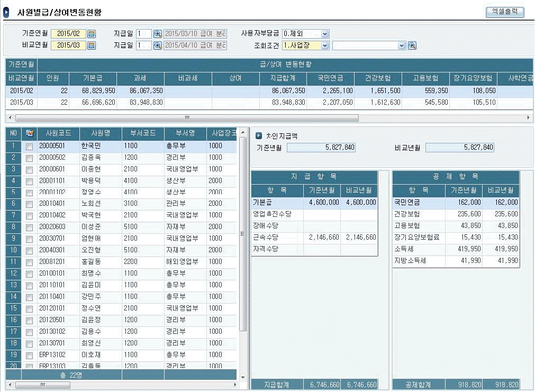535x392 pixels.
Task: Click the 기준연월 input field 2015/02
Action: [x=68, y=34]
